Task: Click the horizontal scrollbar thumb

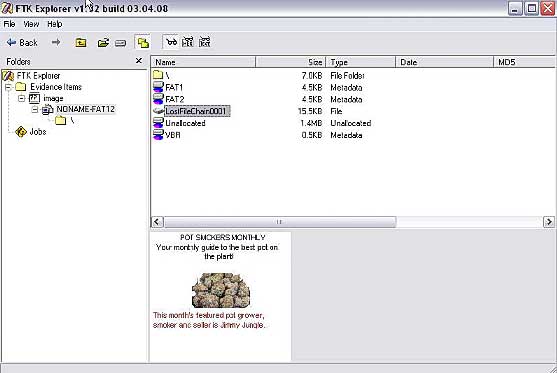Action: (280, 222)
